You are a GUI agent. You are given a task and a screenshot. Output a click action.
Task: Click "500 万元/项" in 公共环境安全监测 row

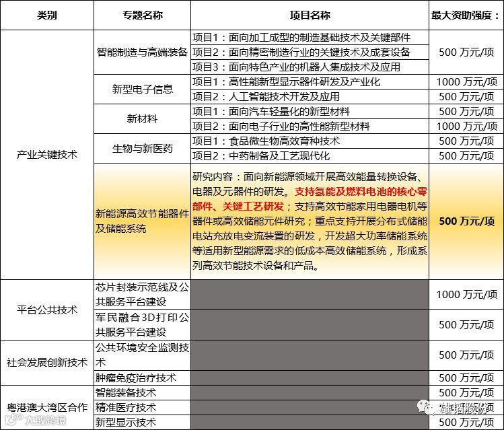tap(466, 355)
